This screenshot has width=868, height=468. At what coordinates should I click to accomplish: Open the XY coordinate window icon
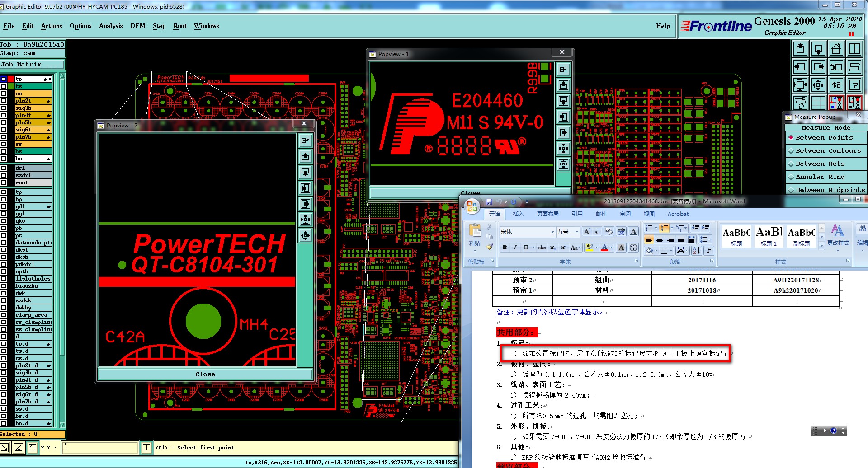pyautogui.click(x=854, y=49)
